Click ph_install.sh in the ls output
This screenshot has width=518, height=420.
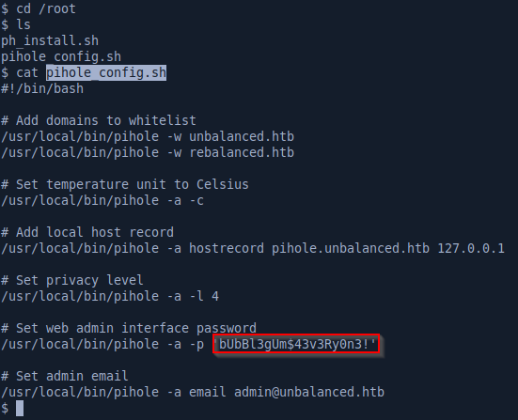point(50,41)
